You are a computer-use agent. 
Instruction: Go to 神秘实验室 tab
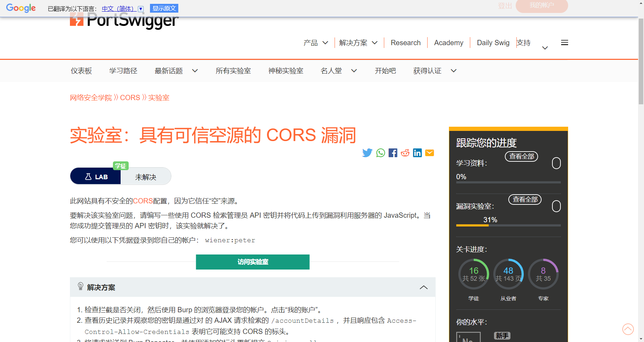(x=286, y=71)
